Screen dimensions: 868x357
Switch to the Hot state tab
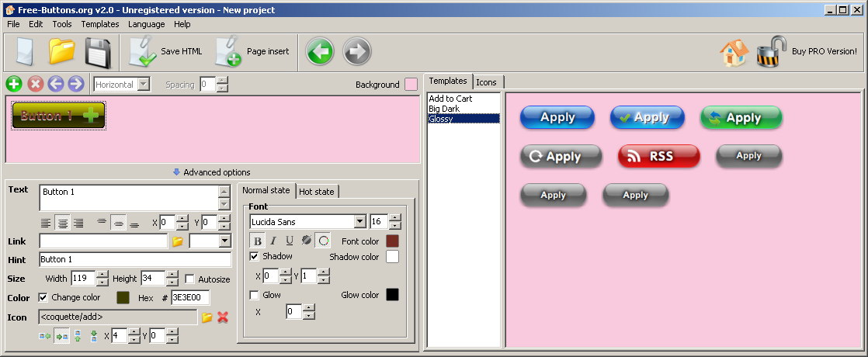(317, 192)
